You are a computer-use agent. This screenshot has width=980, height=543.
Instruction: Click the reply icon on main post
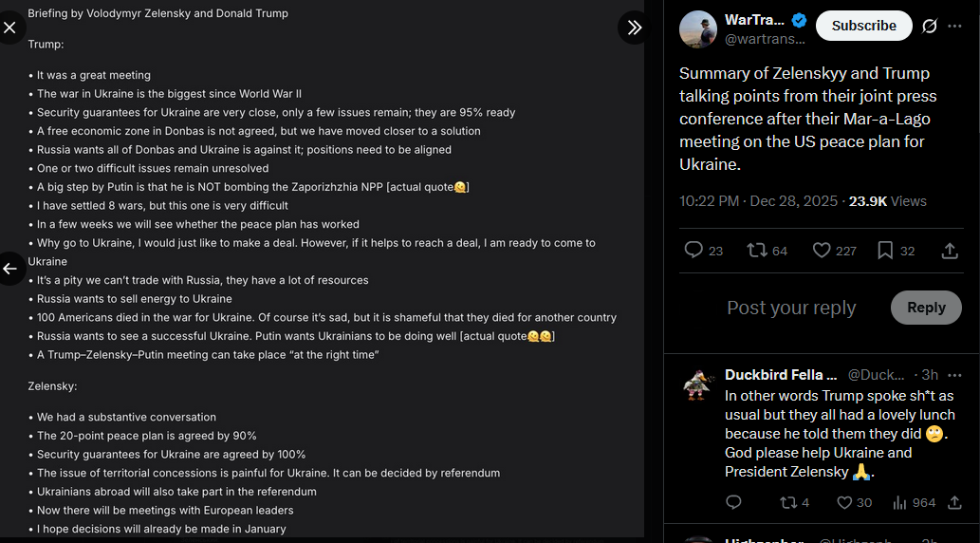[x=693, y=250]
